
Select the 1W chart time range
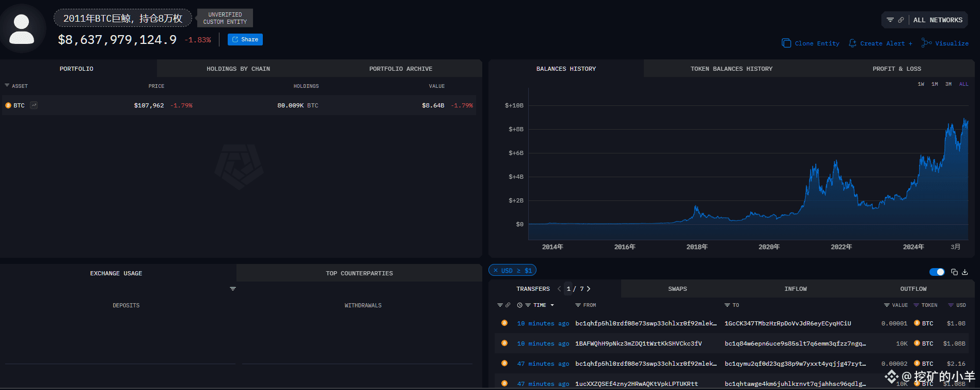tap(921, 84)
